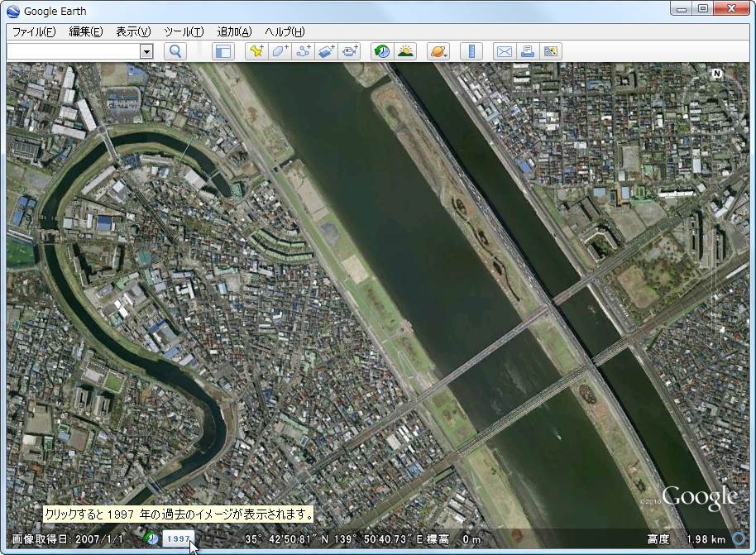Record a tour with camera icon
Screen dimensions: 756x555
pos(350,51)
